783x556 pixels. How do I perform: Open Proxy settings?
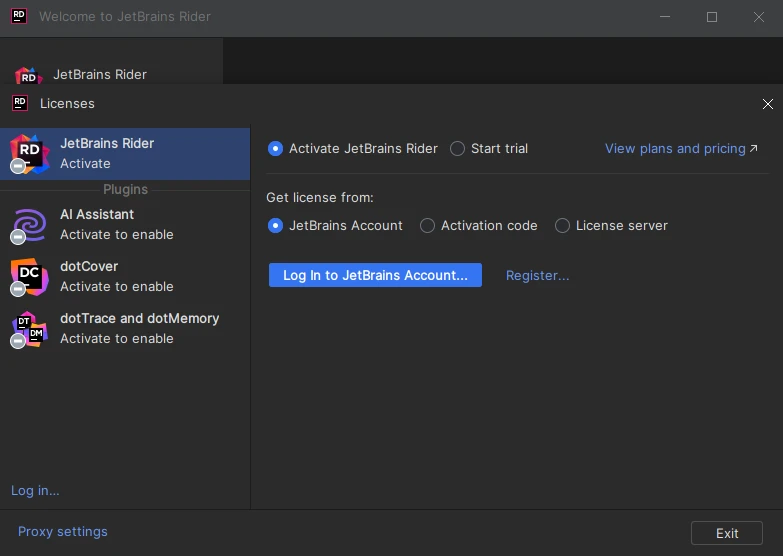pyautogui.click(x=63, y=531)
